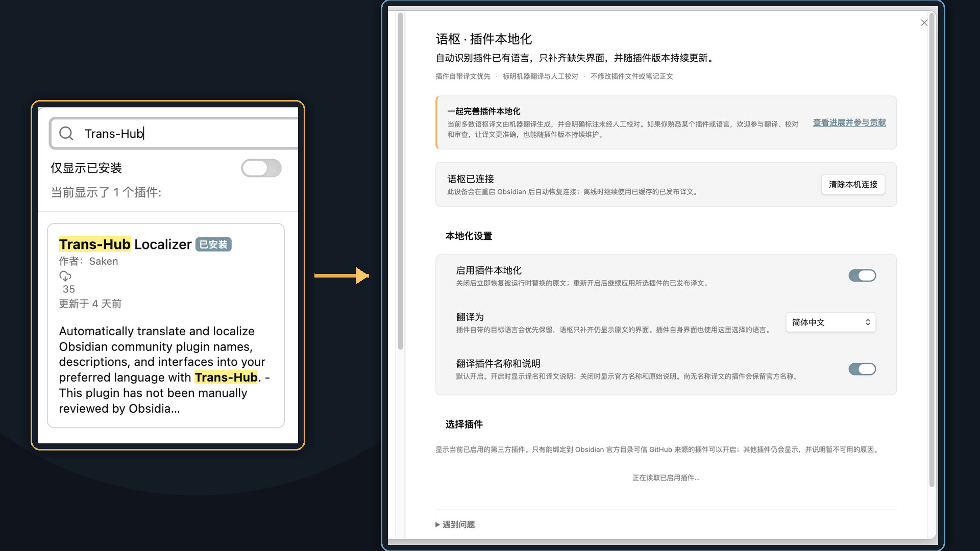
Task: Click 不修改插件文件或笔记正文 subtitle text
Action: (x=631, y=77)
